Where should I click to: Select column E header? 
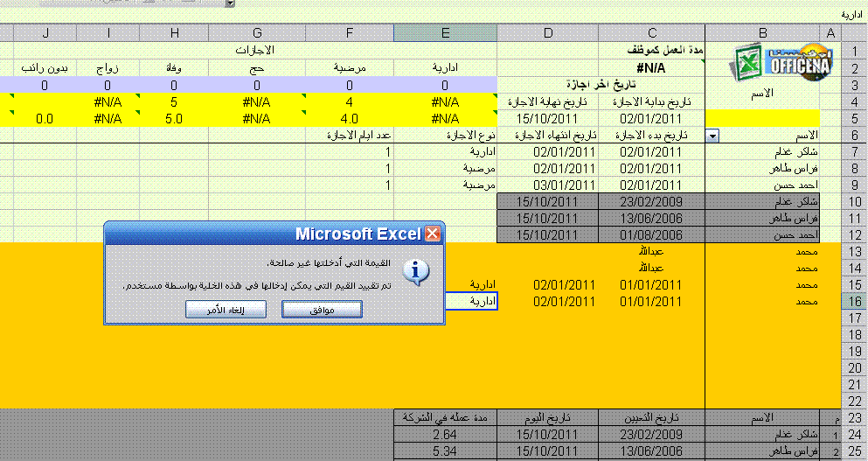point(445,32)
